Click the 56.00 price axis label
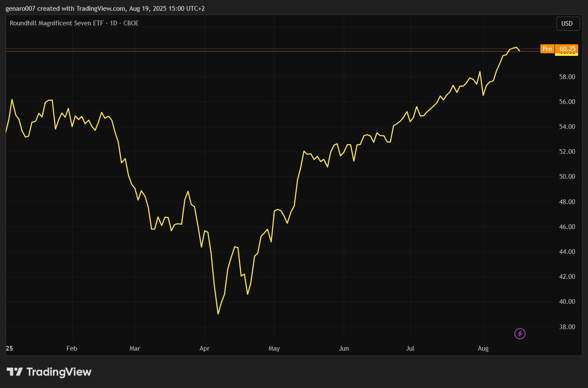This screenshot has height=388, width=588. tap(567, 102)
